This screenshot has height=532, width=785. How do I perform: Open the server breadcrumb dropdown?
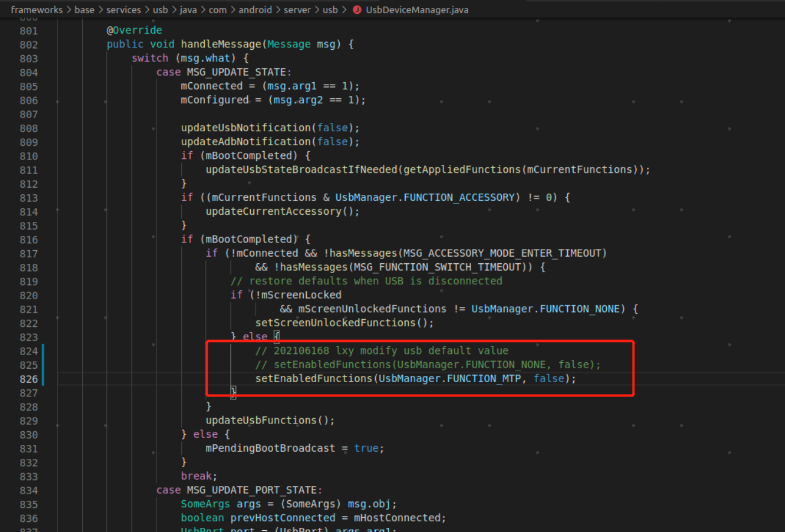coord(296,10)
